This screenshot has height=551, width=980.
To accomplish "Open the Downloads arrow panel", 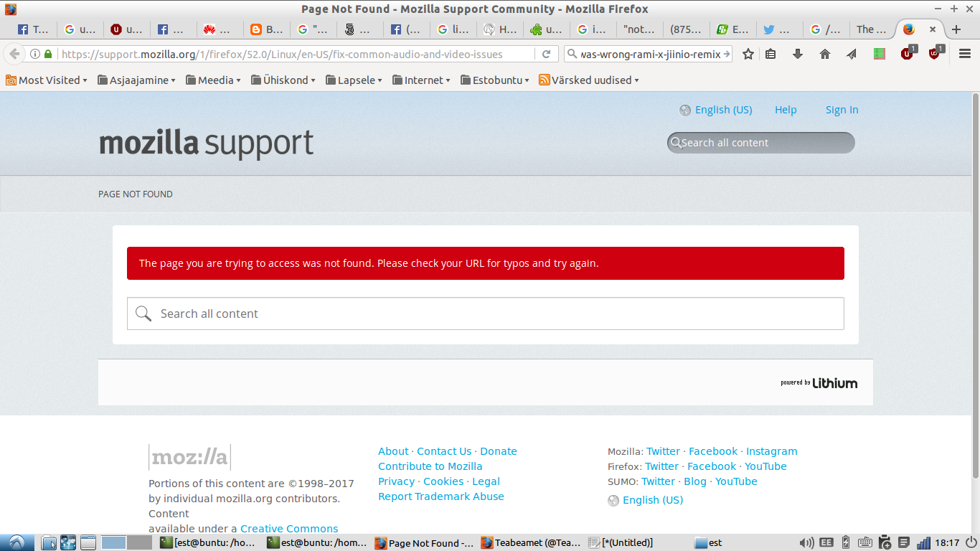I will [x=798, y=54].
